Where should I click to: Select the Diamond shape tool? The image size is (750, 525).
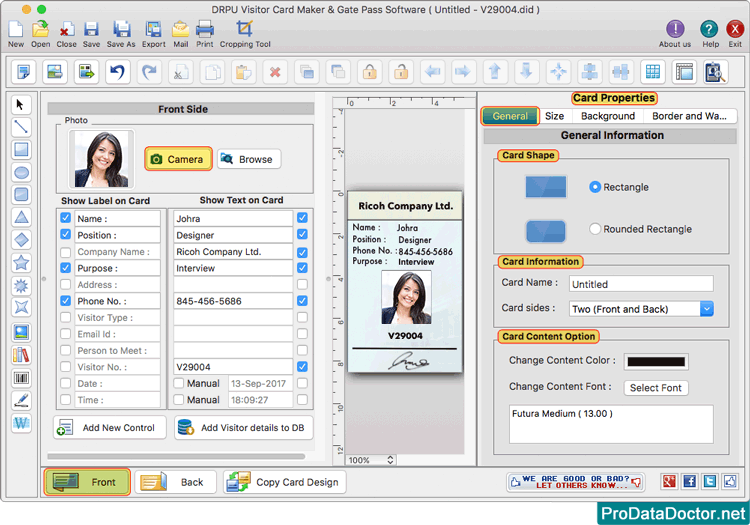click(21, 240)
